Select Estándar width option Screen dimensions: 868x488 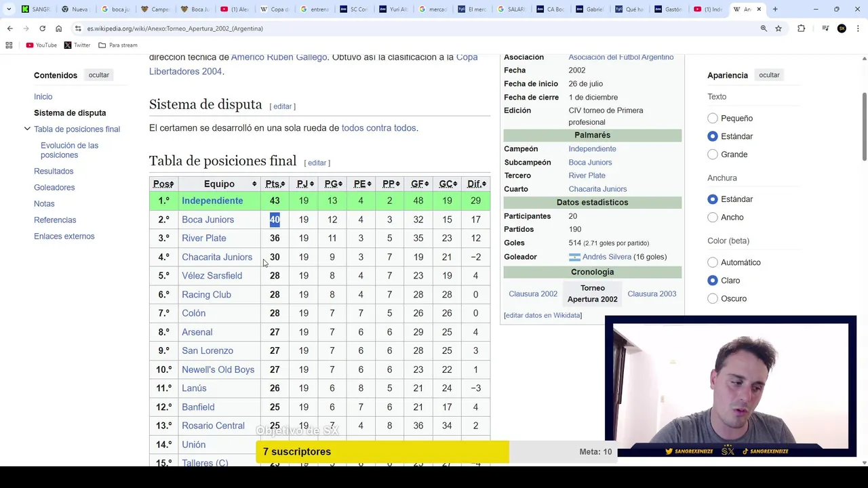point(713,199)
